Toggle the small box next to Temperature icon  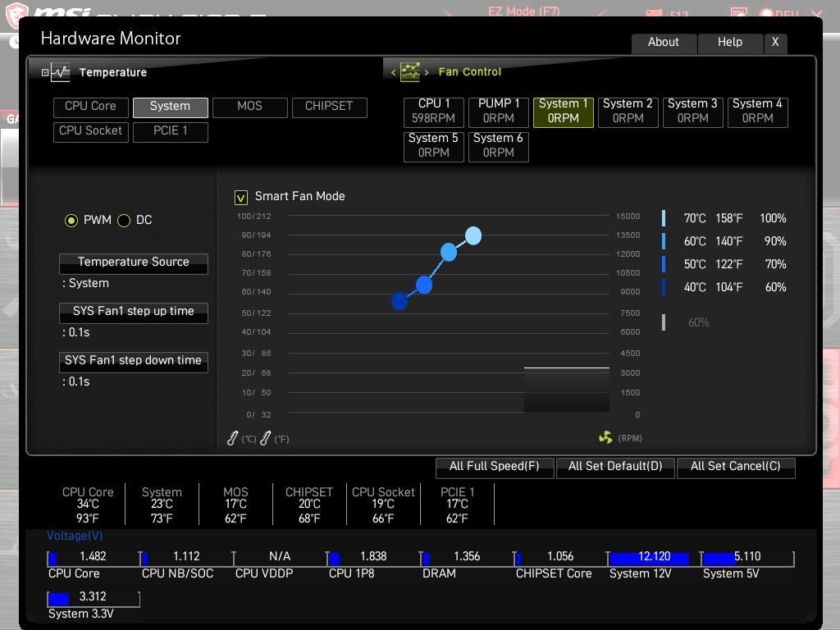[x=45, y=72]
